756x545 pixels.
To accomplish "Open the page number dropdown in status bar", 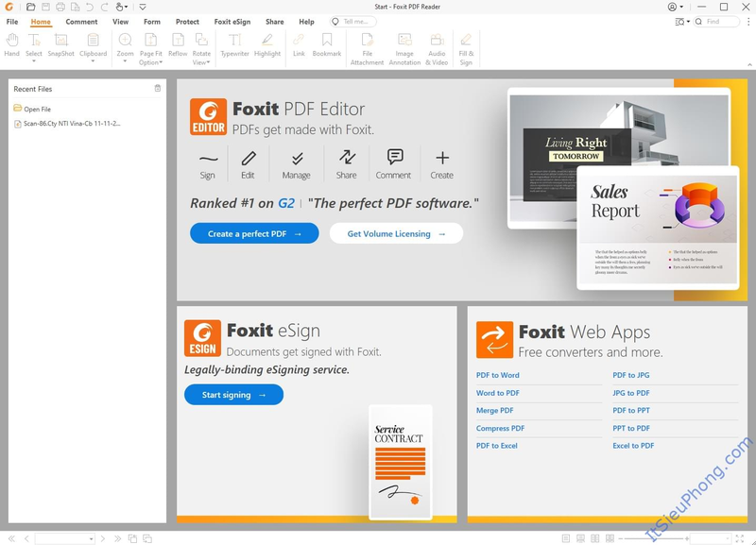I will pyautogui.click(x=91, y=538).
